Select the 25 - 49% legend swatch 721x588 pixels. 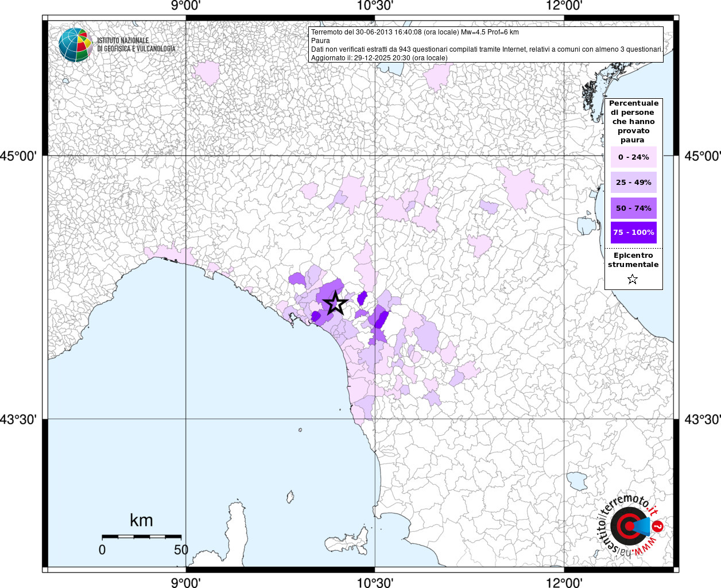(633, 182)
